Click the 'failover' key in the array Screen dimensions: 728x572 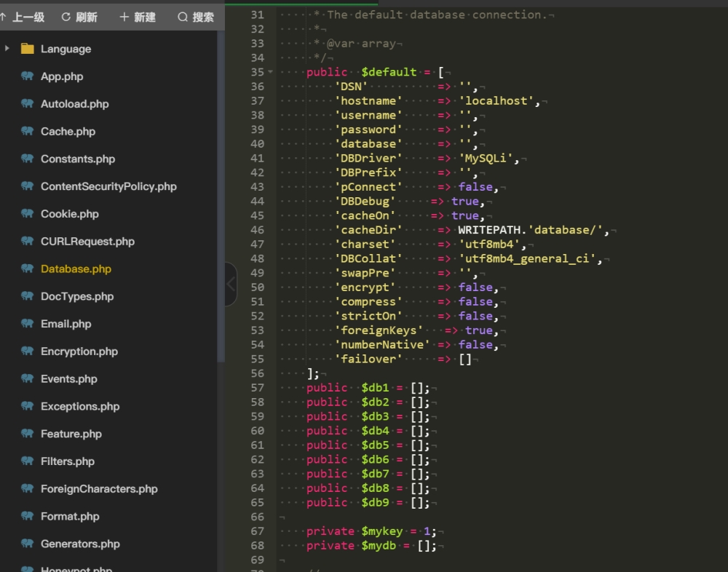368,359
